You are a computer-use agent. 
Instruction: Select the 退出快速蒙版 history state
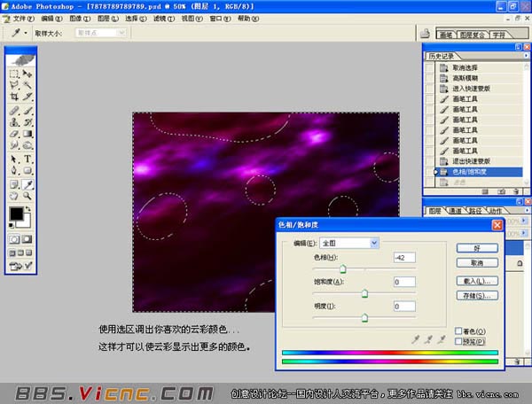(479, 161)
